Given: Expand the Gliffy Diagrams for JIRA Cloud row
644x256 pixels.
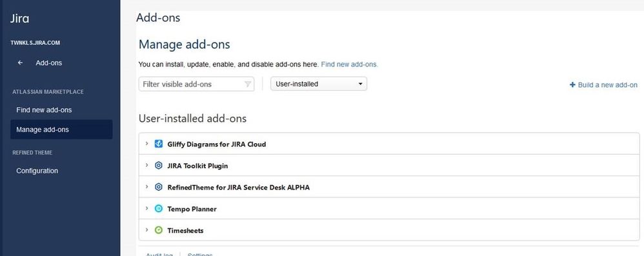Looking at the screenshot, I should pos(146,144).
